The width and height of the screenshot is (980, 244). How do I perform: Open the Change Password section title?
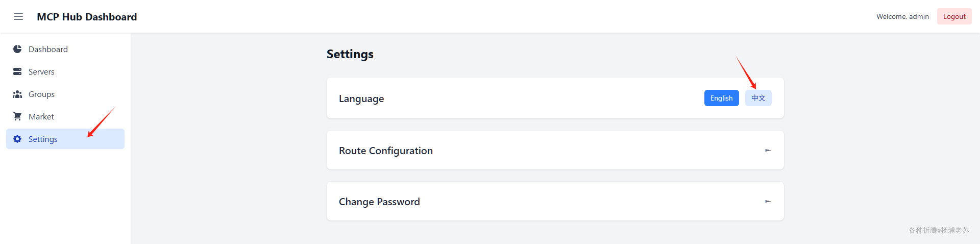pyautogui.click(x=379, y=202)
